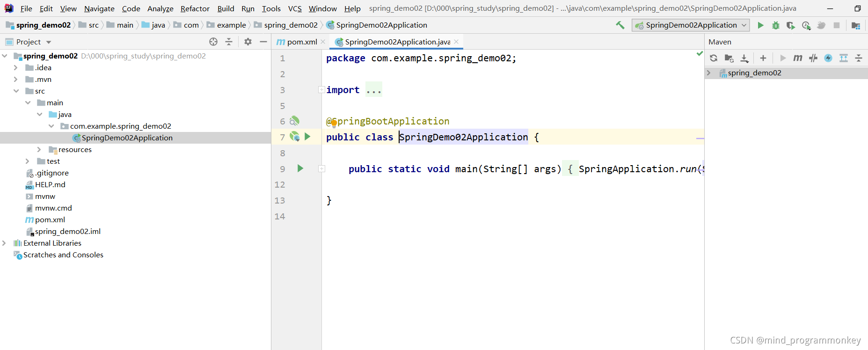This screenshot has height=350, width=868.
Task: Expand the .mvn folder
Action: coord(16,79)
